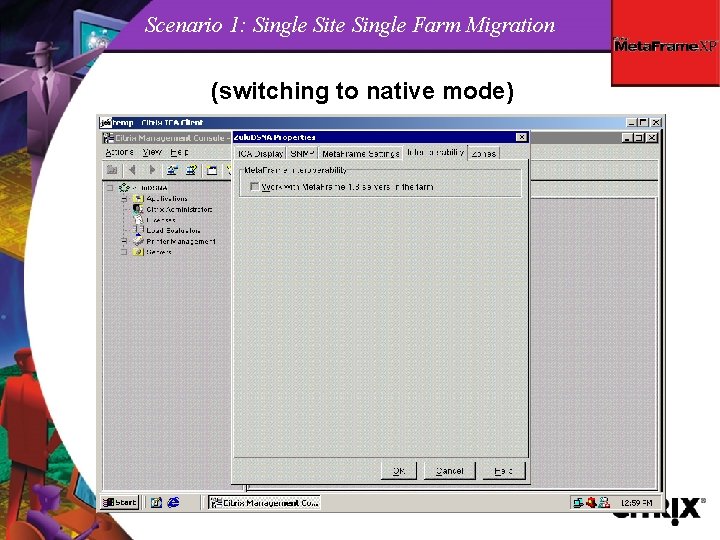This screenshot has height=540, width=720.
Task: Switch to the ICA Display tab
Action: [260, 154]
